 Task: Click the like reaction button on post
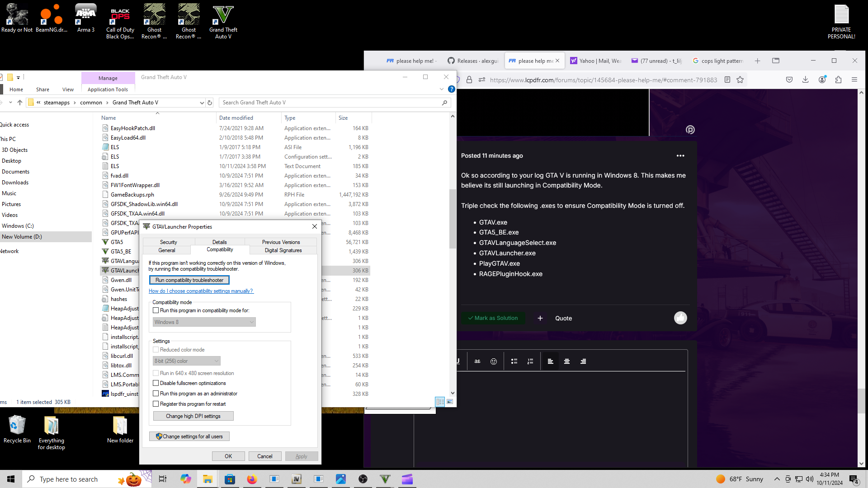click(x=680, y=318)
